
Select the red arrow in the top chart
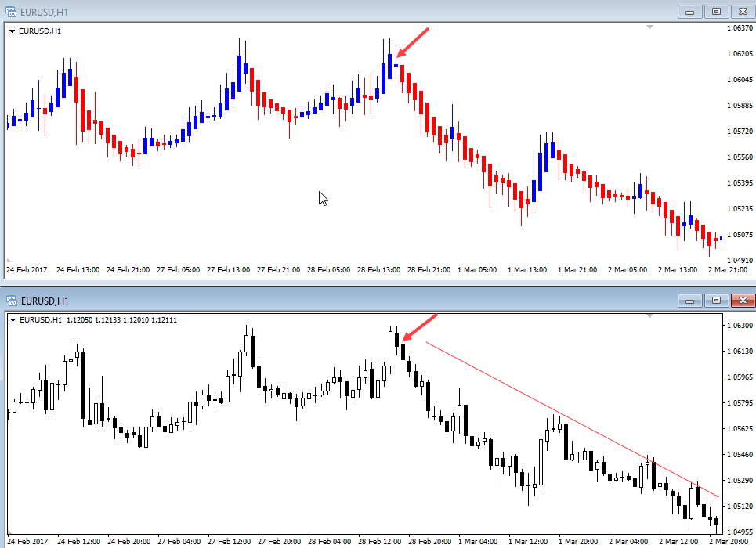(x=414, y=42)
